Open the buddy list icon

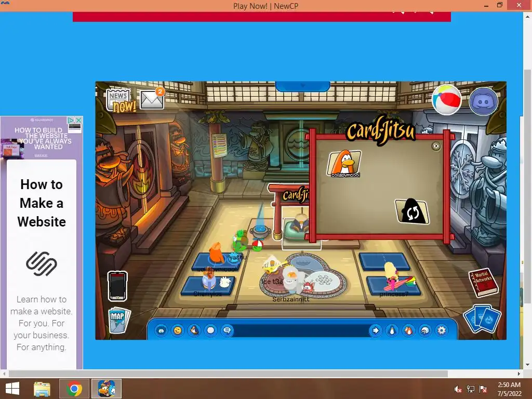pyautogui.click(x=408, y=330)
